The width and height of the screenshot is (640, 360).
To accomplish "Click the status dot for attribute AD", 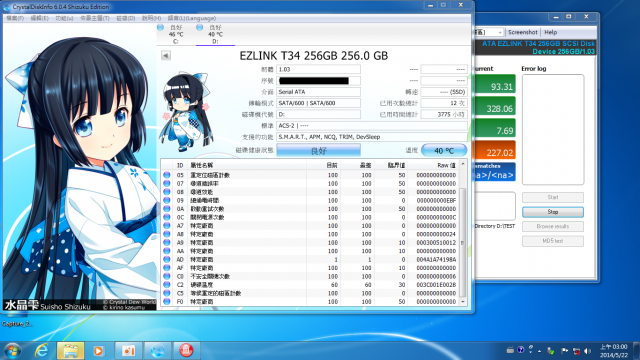I will pos(167,260).
